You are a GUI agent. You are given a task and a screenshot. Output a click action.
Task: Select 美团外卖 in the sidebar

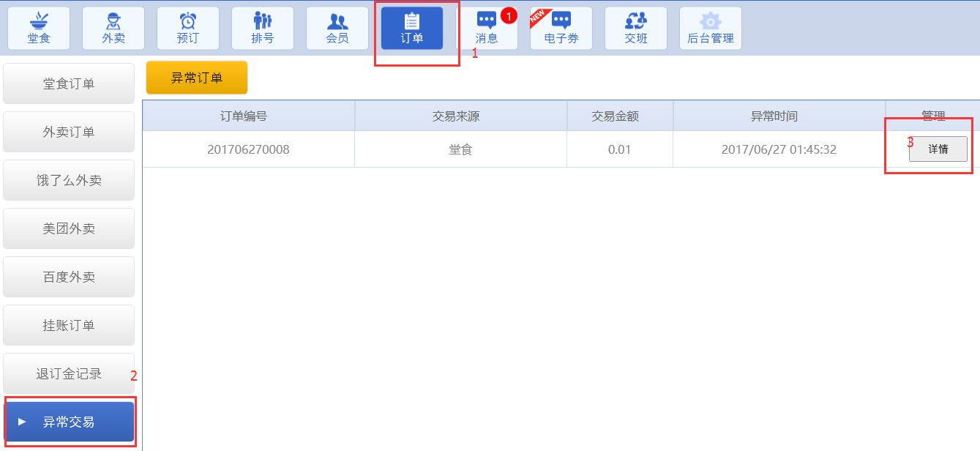click(69, 228)
